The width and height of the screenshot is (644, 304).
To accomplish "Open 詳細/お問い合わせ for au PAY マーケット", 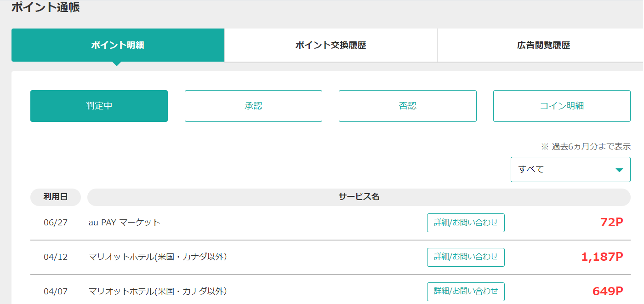I will (x=466, y=223).
